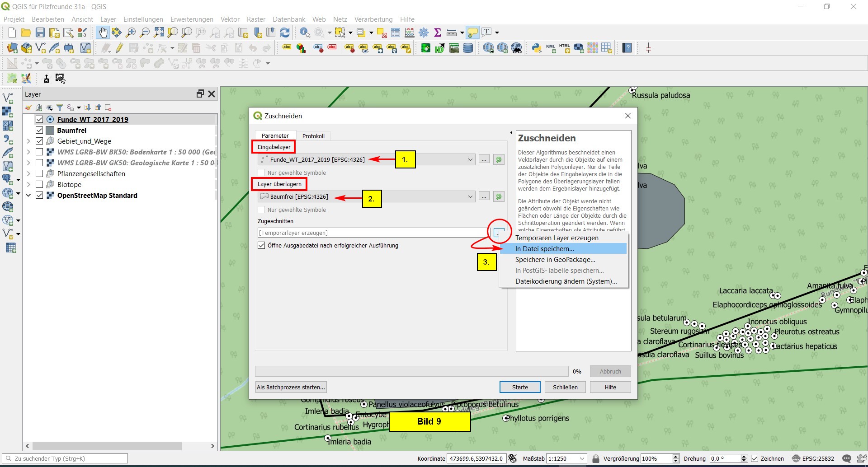Screen dimensions: 868x467
Task: Click the Statistical Summary sigma icon
Action: [x=437, y=33]
